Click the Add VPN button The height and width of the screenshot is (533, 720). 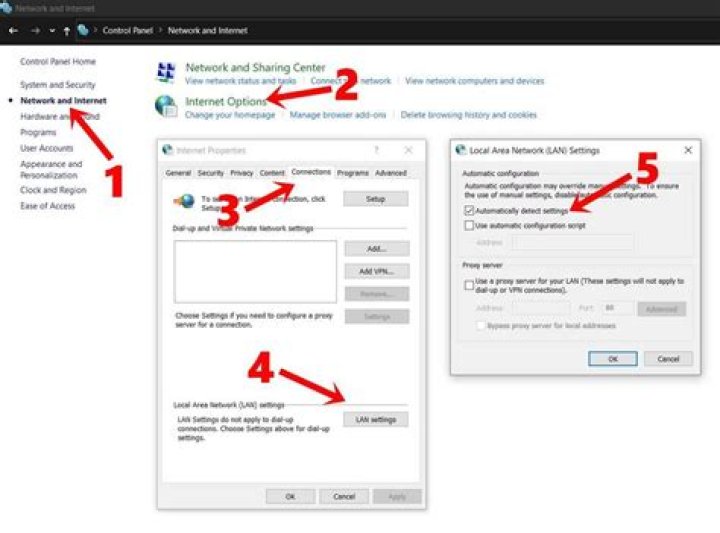coord(377,271)
